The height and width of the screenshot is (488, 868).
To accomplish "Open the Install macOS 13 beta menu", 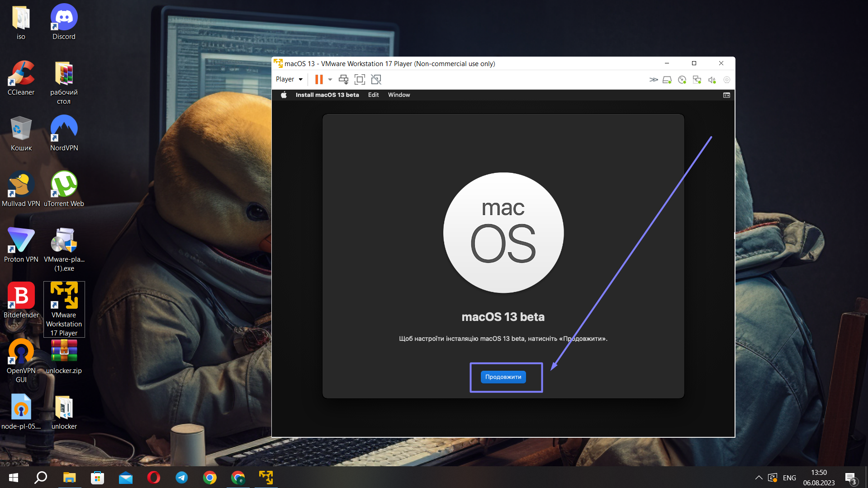I will pyautogui.click(x=327, y=95).
